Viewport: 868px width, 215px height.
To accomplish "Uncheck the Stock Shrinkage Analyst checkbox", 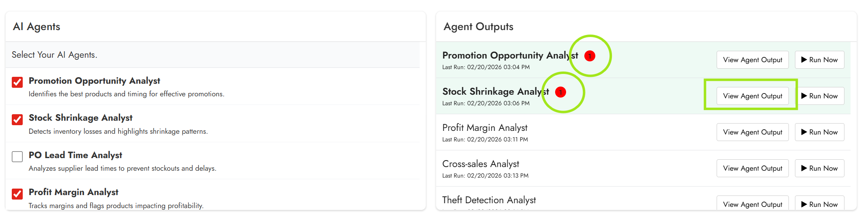I will tap(17, 119).
